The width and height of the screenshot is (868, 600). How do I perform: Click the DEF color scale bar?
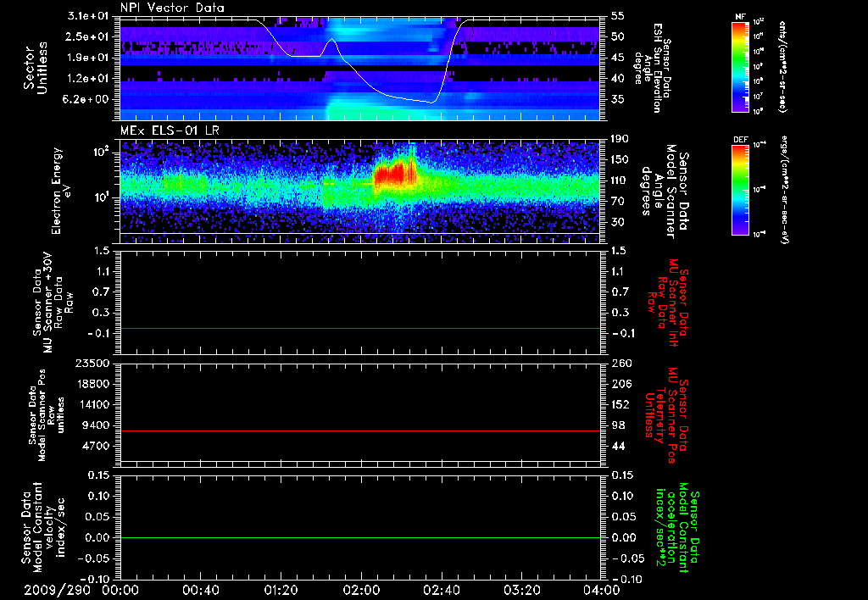click(x=740, y=190)
